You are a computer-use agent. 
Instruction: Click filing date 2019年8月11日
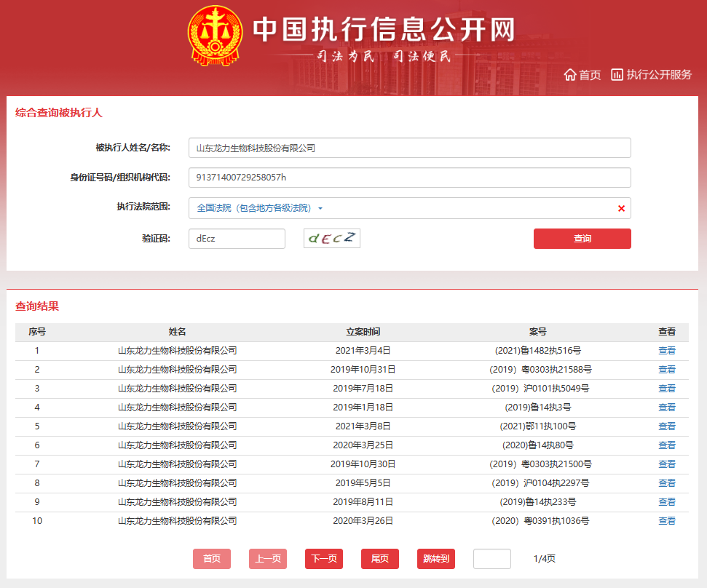coord(363,502)
